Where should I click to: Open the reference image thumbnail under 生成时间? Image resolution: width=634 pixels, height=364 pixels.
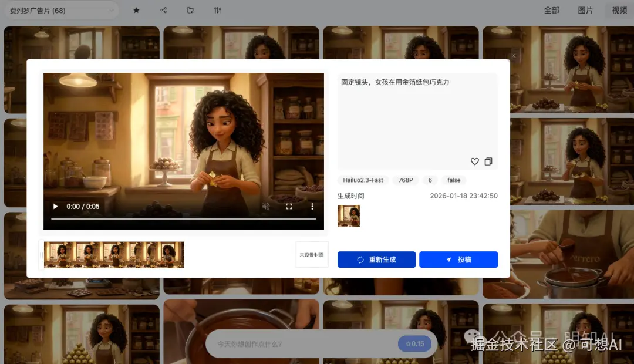pyautogui.click(x=349, y=216)
